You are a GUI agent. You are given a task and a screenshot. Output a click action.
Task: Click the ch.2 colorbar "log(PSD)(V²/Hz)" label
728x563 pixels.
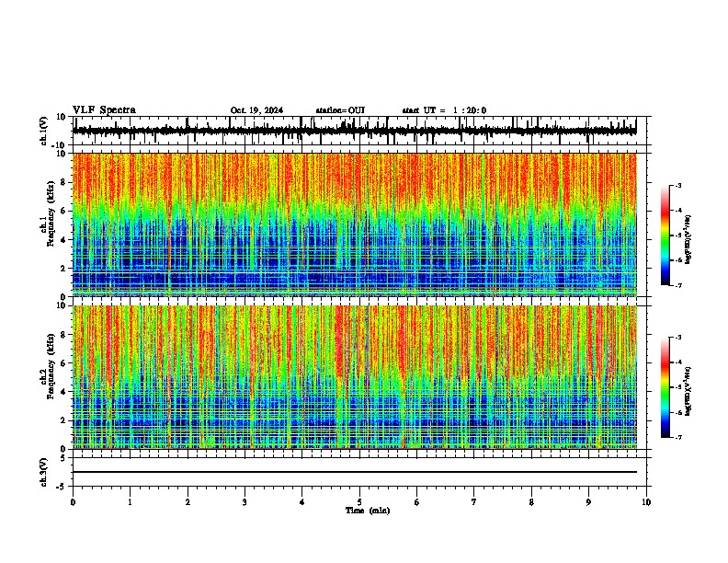pos(688,391)
